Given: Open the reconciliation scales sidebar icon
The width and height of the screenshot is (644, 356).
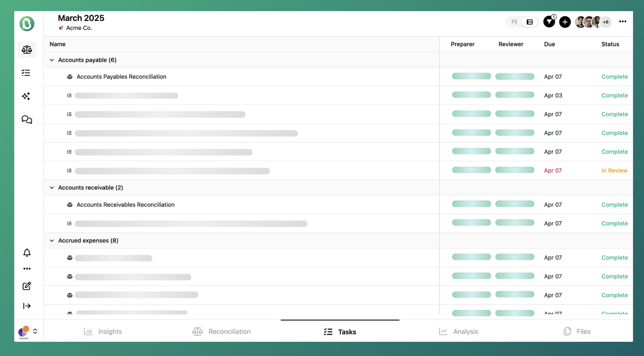Looking at the screenshot, I should [x=27, y=50].
